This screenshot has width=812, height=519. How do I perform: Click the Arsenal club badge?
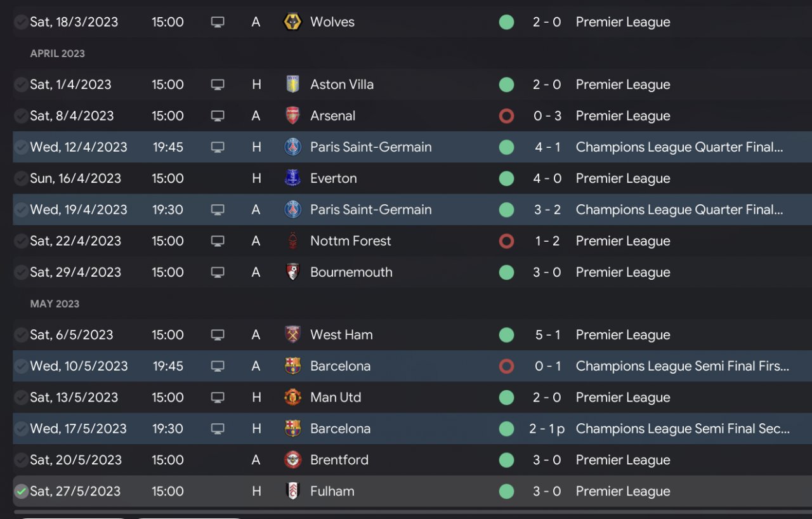[292, 115]
